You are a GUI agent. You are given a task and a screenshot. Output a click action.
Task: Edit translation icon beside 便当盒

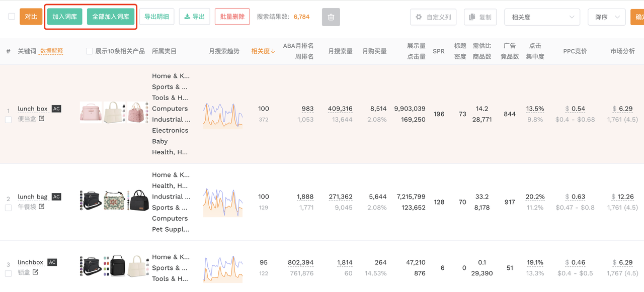(x=42, y=119)
